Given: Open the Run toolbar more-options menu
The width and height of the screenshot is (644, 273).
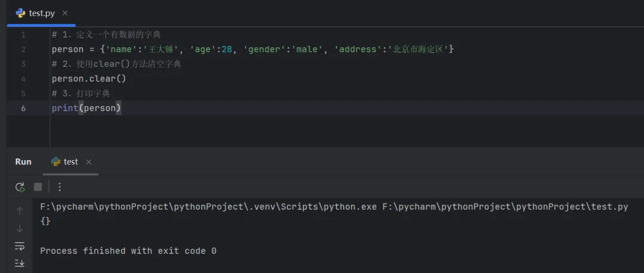Looking at the screenshot, I should click(x=60, y=187).
